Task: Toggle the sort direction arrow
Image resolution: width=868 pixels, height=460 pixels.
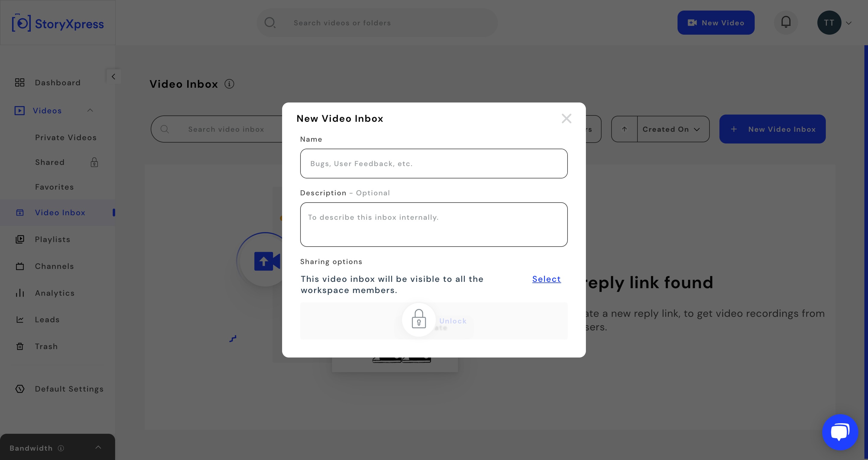Action: coord(624,129)
